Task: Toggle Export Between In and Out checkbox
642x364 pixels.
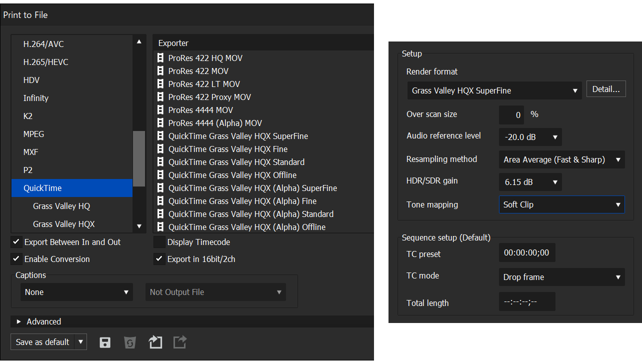Action: point(16,242)
